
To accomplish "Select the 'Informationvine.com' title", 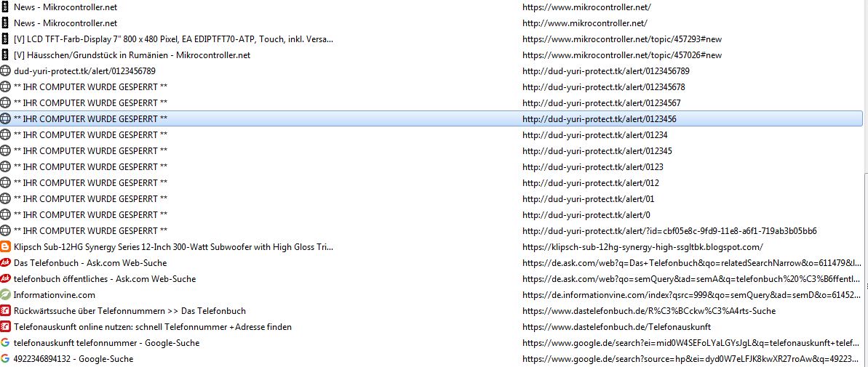I will point(55,295).
